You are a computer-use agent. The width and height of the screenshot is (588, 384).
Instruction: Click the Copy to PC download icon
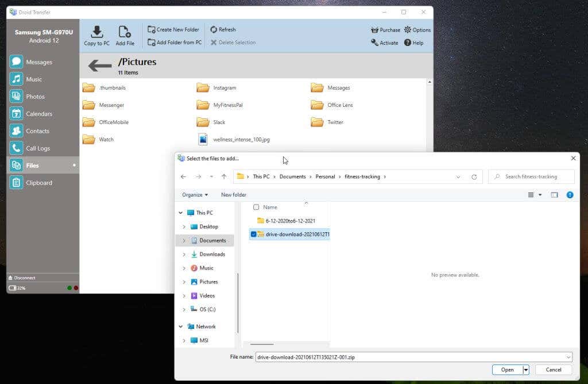[96, 32]
